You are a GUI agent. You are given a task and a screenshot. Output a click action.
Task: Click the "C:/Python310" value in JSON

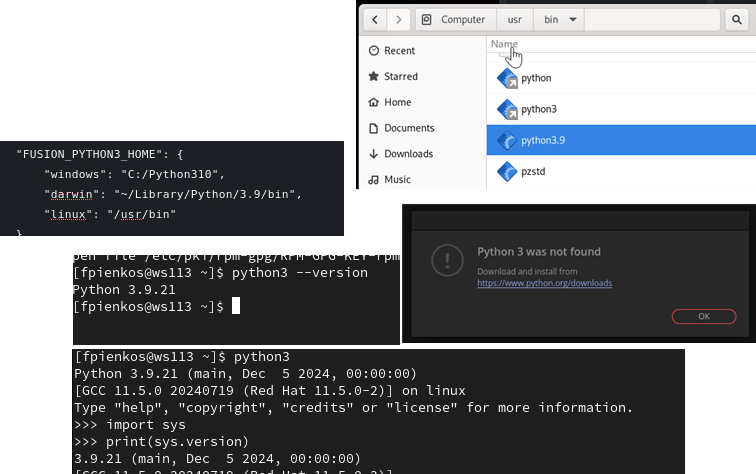tap(169, 175)
